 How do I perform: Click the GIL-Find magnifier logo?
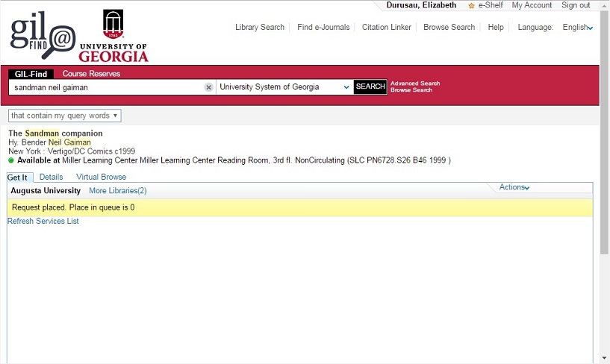[x=43, y=37]
